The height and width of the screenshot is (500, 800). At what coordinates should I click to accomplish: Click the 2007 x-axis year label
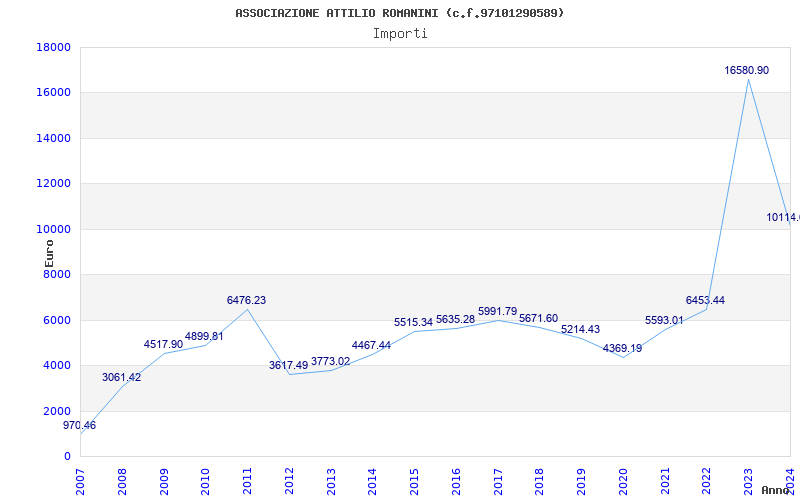80,482
